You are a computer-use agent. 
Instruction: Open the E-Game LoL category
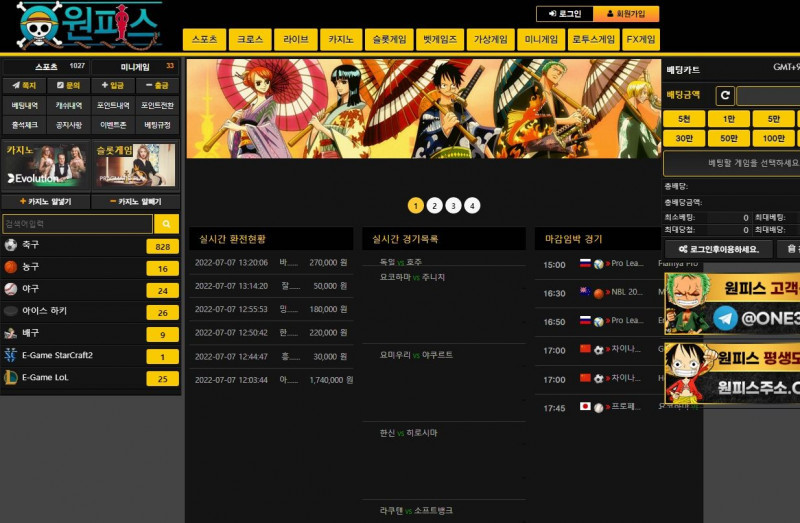pyautogui.click(x=90, y=378)
